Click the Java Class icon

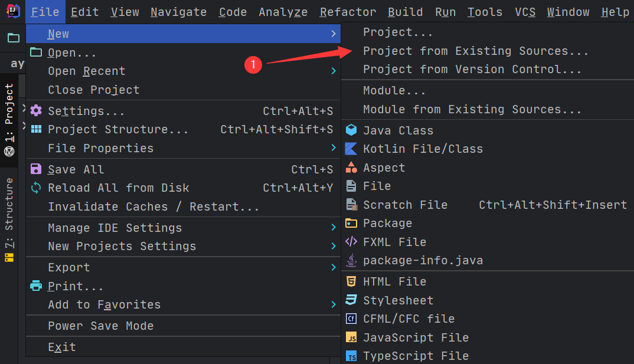pos(351,130)
